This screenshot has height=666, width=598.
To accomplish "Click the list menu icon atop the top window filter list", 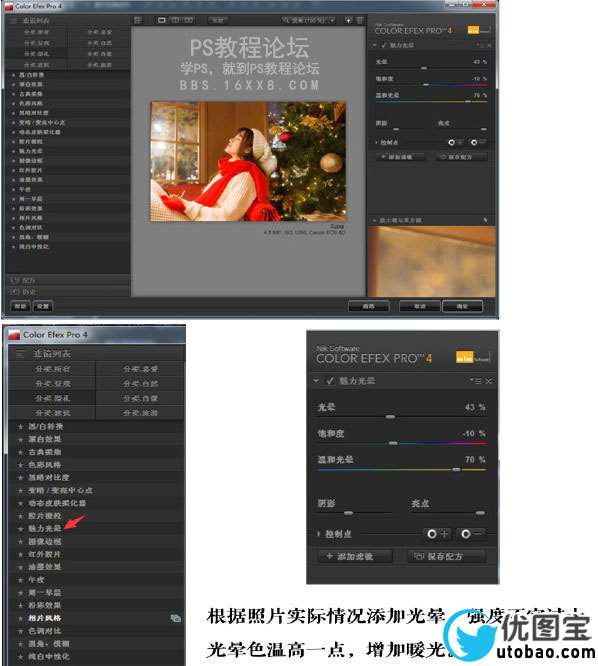I will pyautogui.click(x=14, y=20).
